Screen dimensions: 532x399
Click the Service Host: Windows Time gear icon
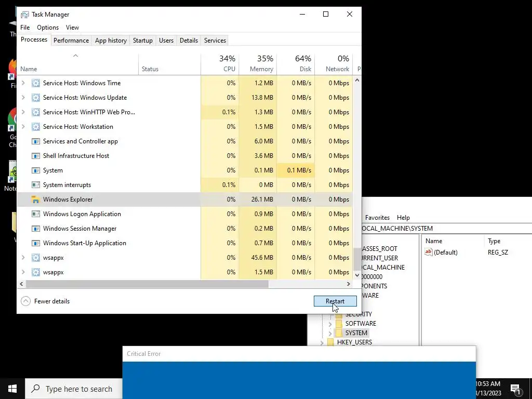[x=36, y=83]
